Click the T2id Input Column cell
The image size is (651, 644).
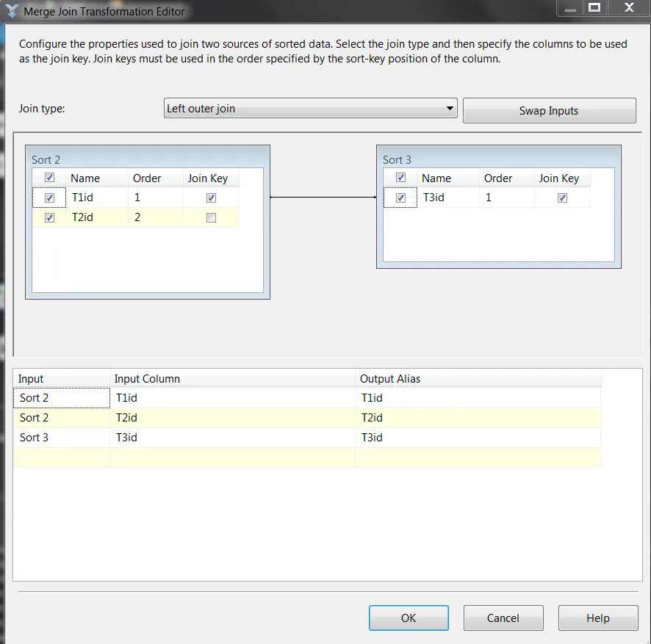[232, 418]
